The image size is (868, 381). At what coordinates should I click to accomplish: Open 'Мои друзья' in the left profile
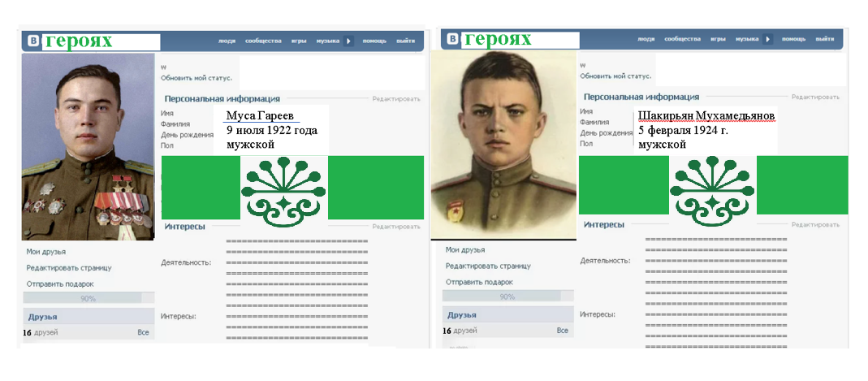point(46,252)
